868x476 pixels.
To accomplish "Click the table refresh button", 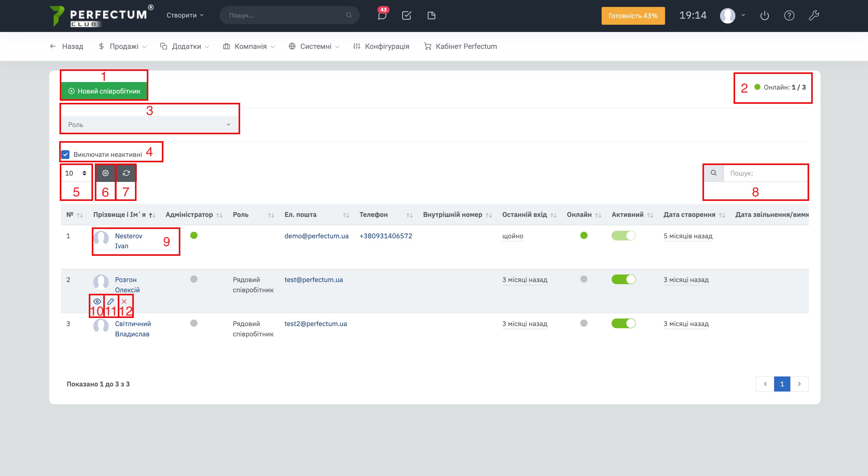I will tap(126, 173).
